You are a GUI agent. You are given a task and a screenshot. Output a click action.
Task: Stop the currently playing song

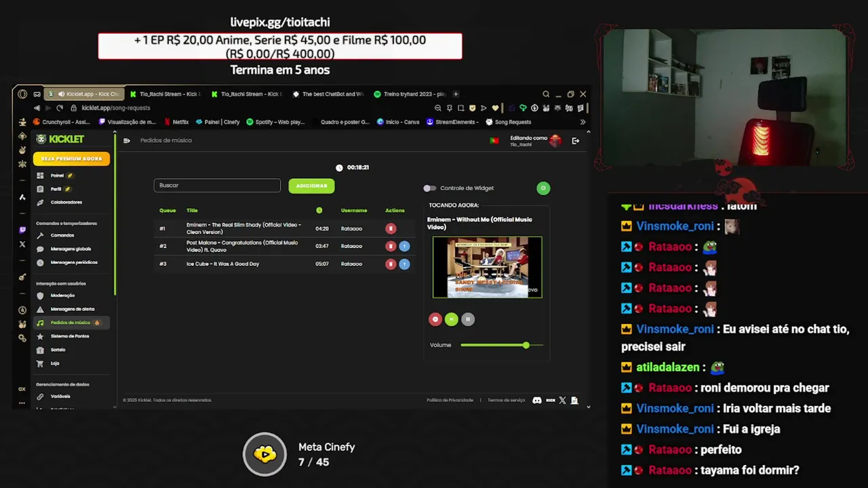(x=435, y=319)
